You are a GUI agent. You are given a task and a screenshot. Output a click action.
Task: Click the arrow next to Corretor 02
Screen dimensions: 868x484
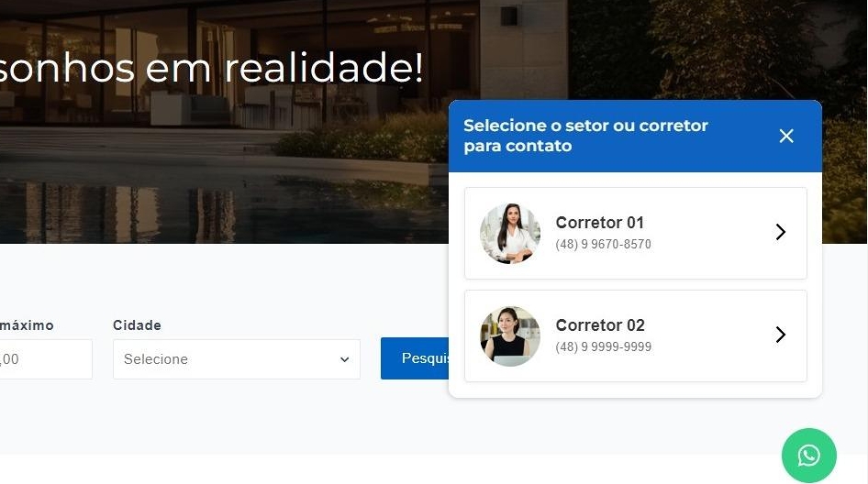pyautogui.click(x=781, y=334)
